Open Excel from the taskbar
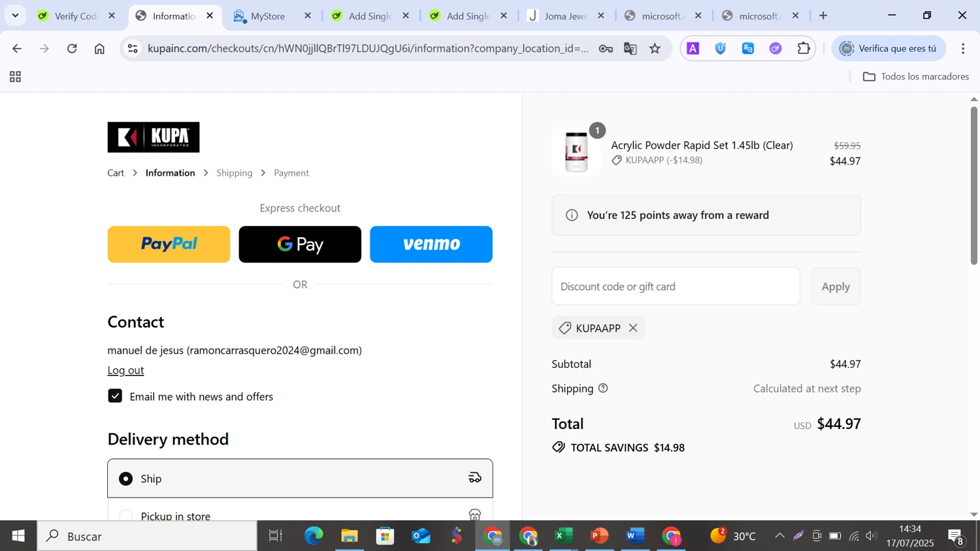This screenshot has width=980, height=551. 564,536
